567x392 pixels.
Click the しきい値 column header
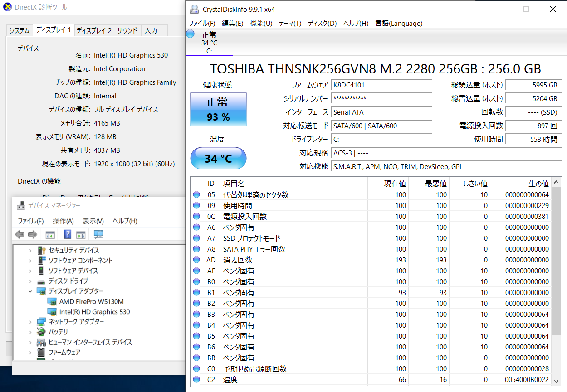coord(469,184)
